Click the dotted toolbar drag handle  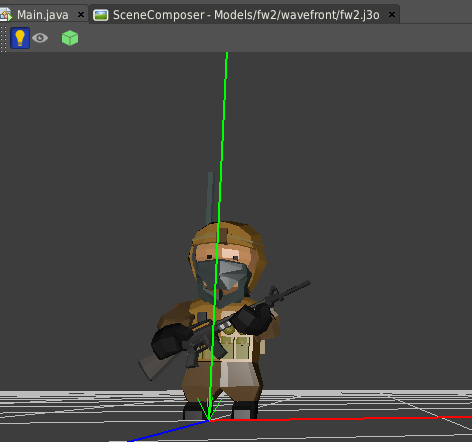click(3, 38)
